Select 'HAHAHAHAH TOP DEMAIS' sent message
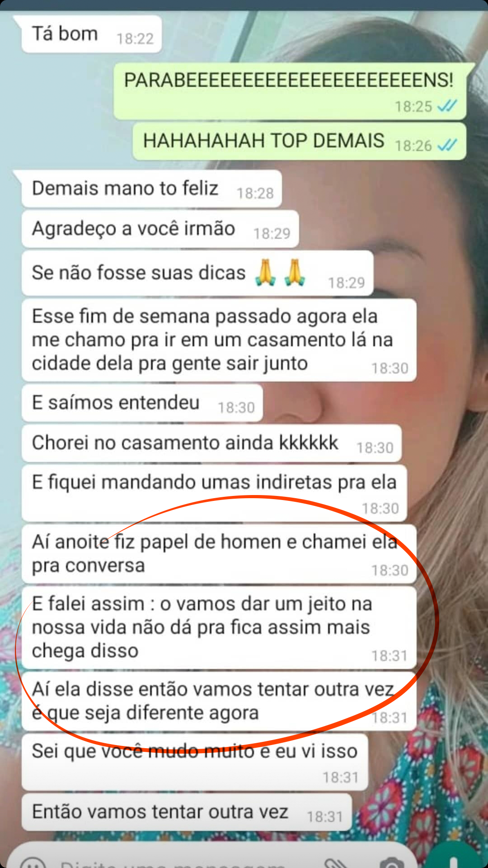This screenshot has width=488, height=868. [x=299, y=141]
